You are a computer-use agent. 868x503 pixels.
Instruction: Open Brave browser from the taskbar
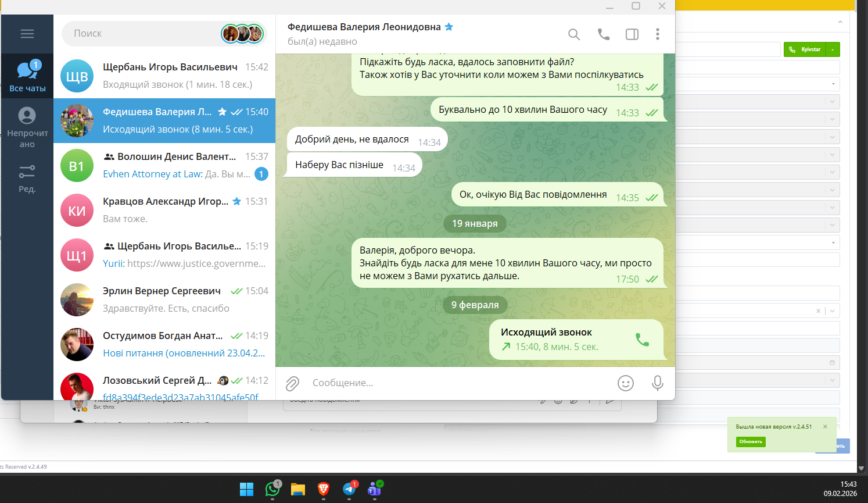[324, 489]
